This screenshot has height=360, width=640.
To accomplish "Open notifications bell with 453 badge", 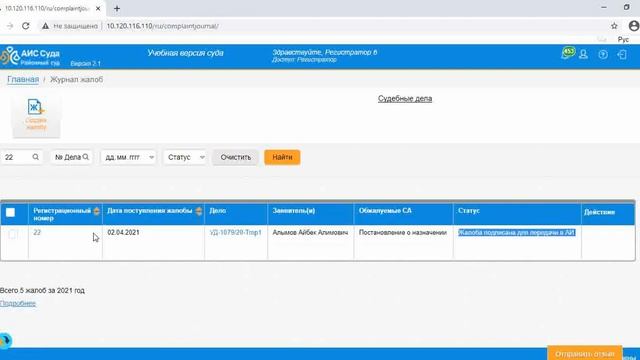I will (x=567, y=53).
